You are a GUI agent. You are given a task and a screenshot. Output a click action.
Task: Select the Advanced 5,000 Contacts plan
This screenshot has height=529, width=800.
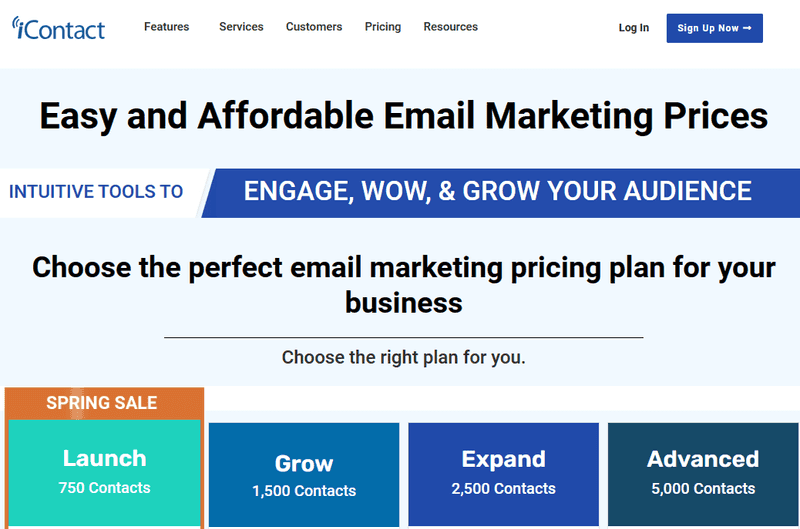point(703,474)
